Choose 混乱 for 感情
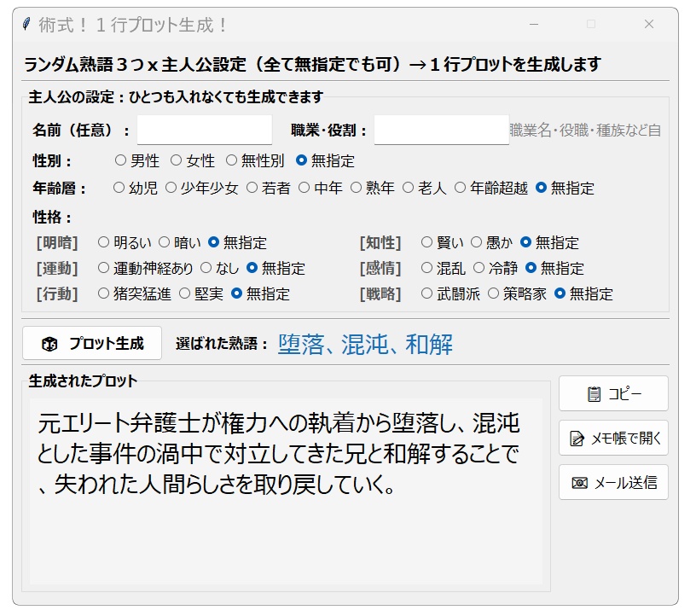Screen dimensions: 696x616 (x=428, y=268)
